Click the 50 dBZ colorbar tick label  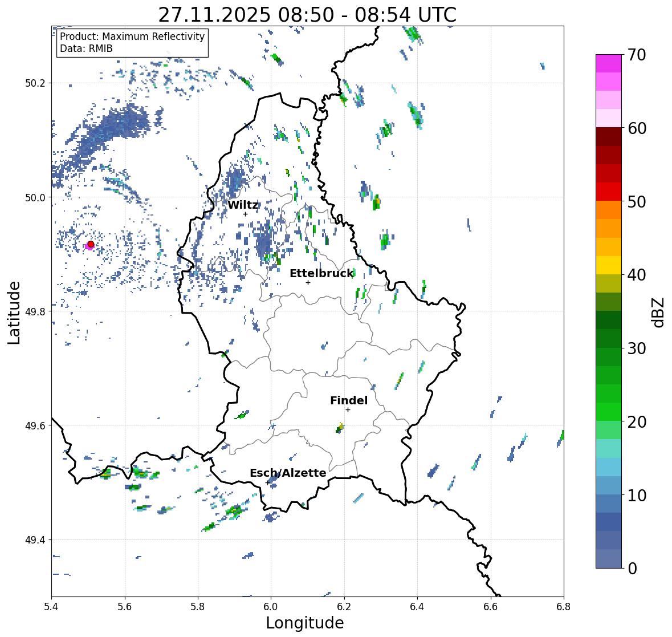click(x=637, y=201)
